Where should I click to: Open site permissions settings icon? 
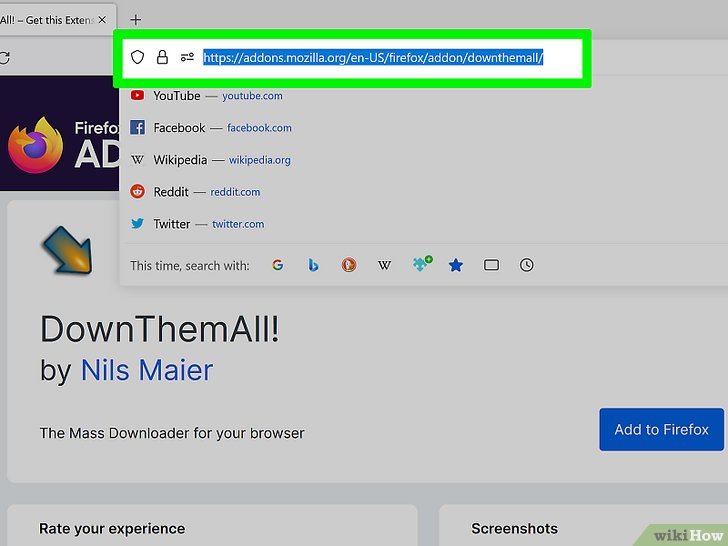click(187, 58)
